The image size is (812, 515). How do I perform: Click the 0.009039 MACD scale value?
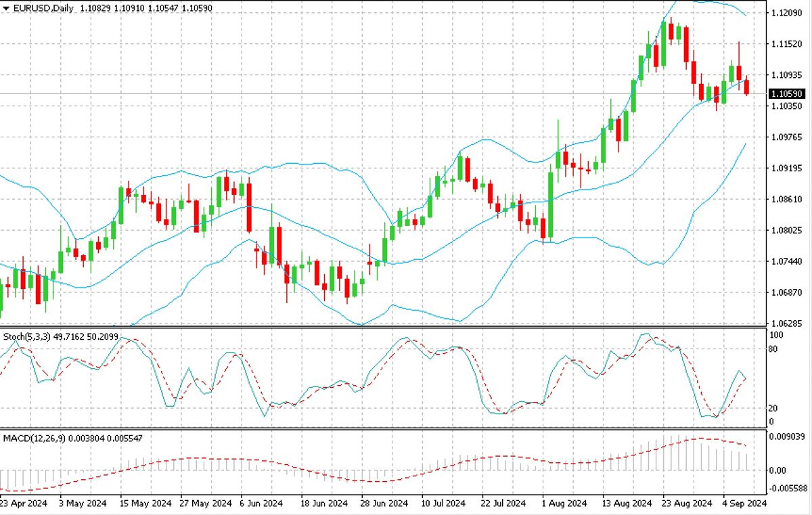pos(787,437)
